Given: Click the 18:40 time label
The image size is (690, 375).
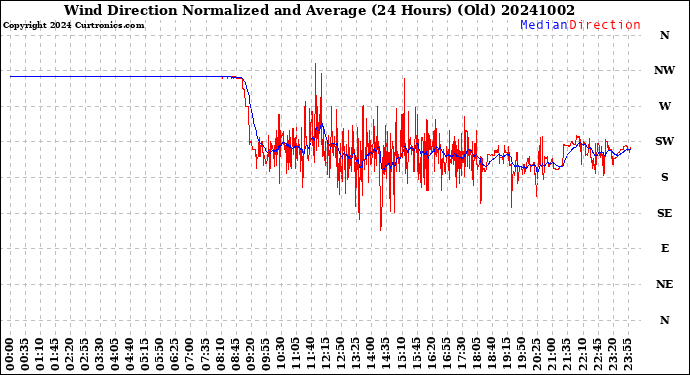Looking at the screenshot, I should [x=492, y=354].
